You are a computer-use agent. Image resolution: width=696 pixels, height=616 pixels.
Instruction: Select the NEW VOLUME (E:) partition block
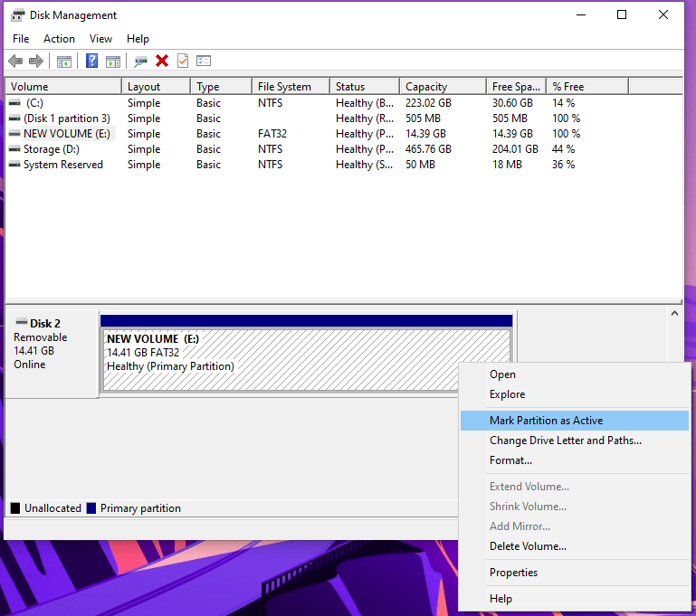[306, 360]
